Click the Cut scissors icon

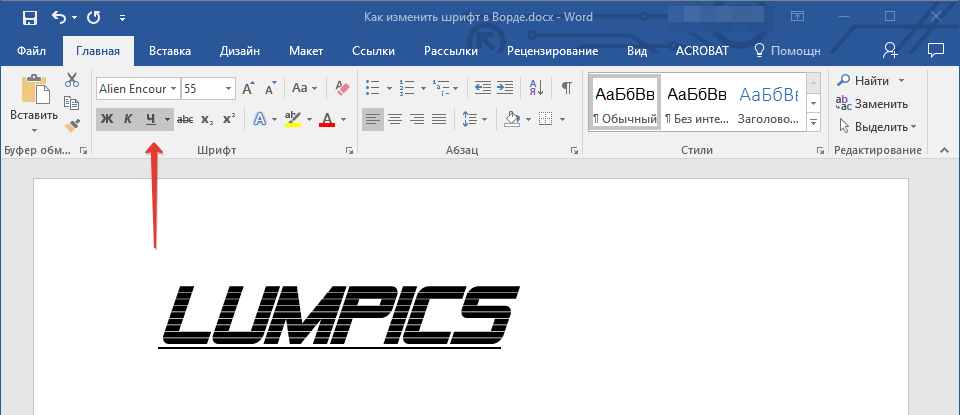(x=71, y=81)
